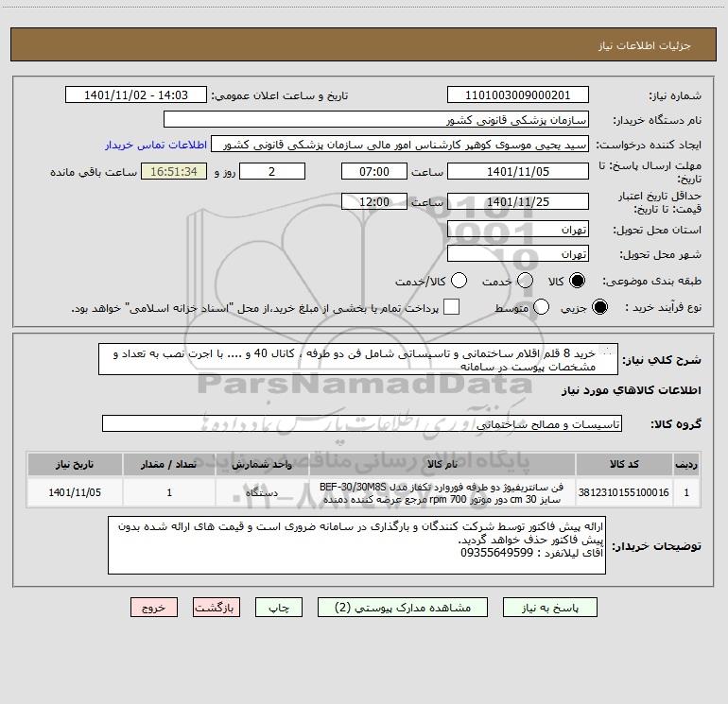Viewport: 728px width, 704px height.
Task: Click the request creator name field
Action: (400, 145)
